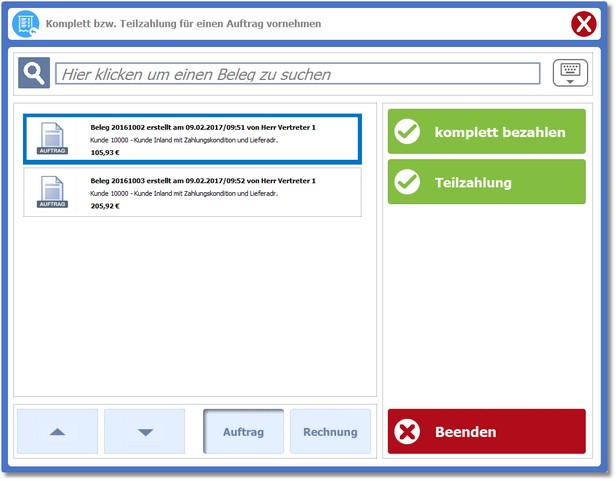Click the payment document icon in title bar
This screenshot has height=481, width=616.
pyautogui.click(x=27, y=23)
